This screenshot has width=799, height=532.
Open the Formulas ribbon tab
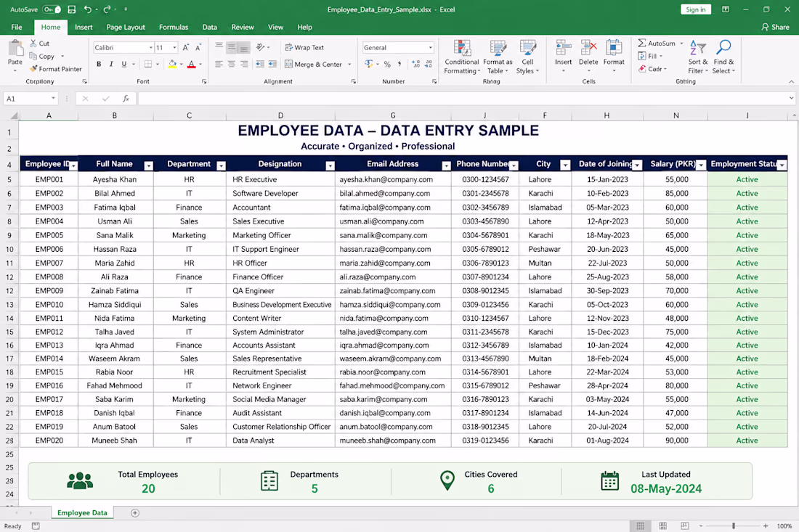click(174, 27)
